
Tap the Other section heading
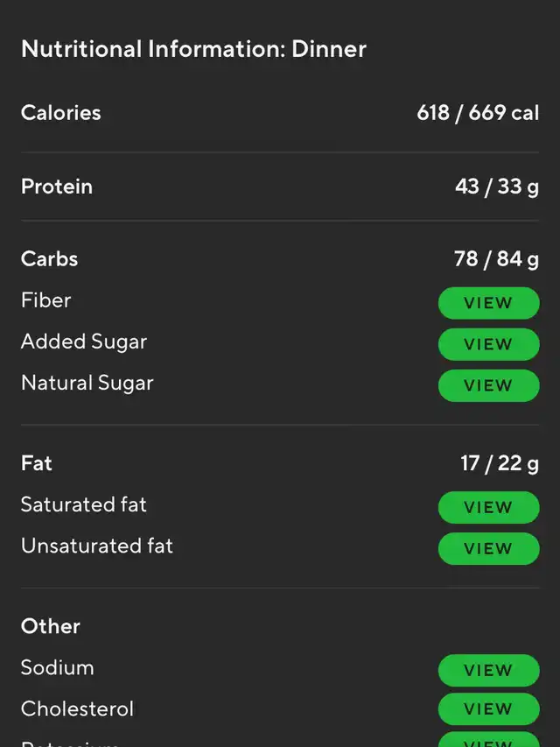pyautogui.click(x=51, y=626)
